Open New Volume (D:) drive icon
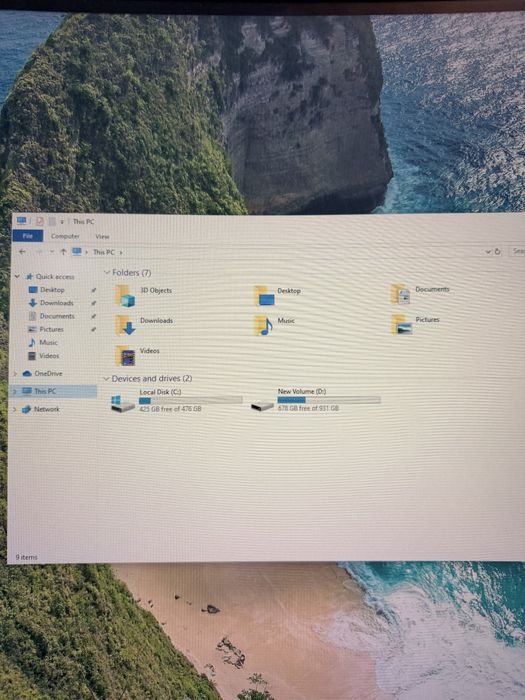 [262, 406]
